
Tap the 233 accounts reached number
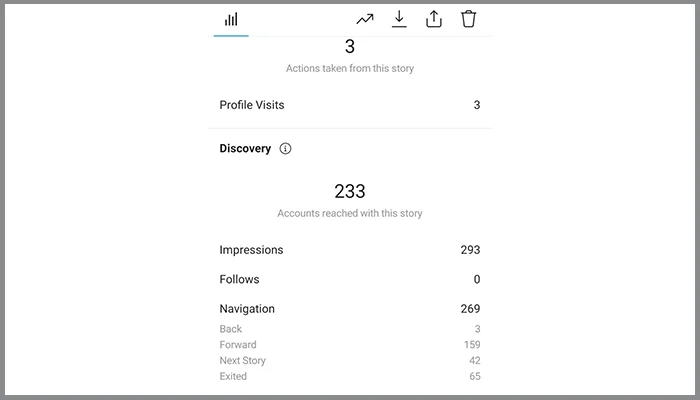click(350, 191)
